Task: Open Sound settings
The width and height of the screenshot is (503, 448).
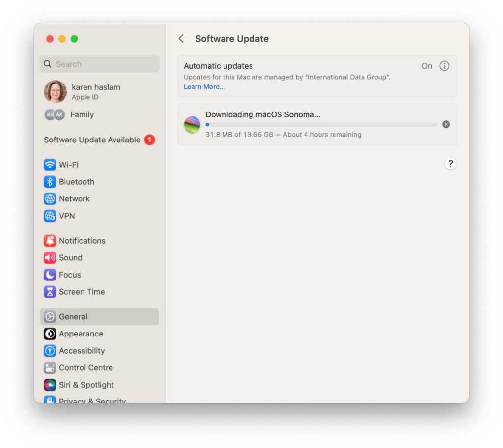Action: [70, 257]
